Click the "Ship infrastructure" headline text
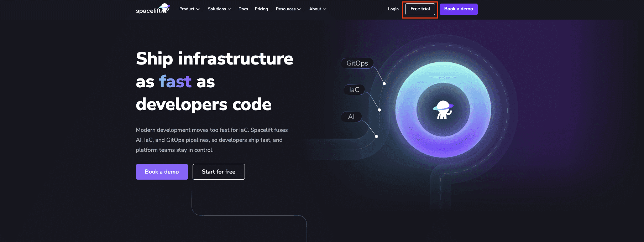644x242 pixels. tap(215, 59)
